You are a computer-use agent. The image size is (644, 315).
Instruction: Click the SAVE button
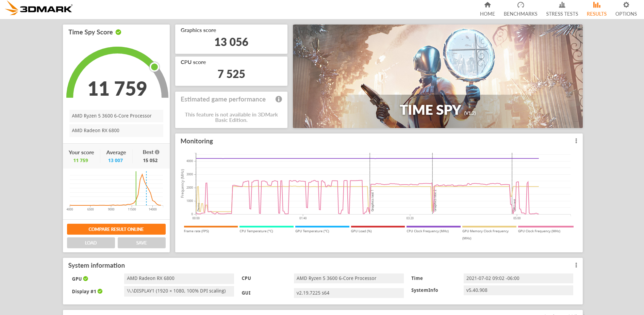tap(142, 243)
